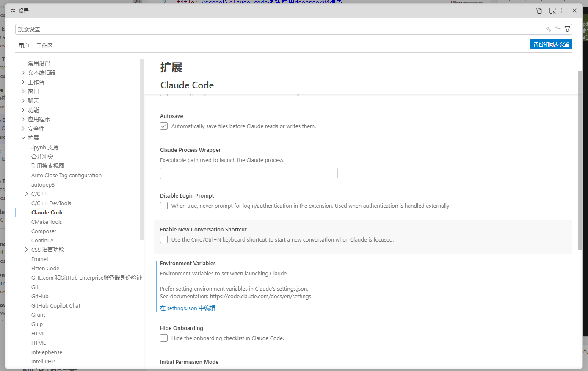Open Git settings in the tree
Screen dimensions: 588x371
coord(35,287)
